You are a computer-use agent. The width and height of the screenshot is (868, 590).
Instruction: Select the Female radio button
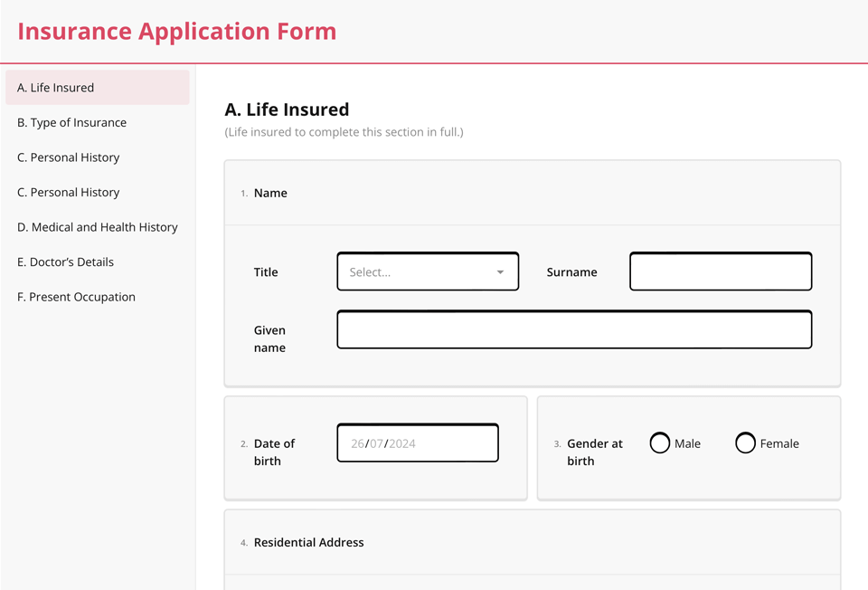click(745, 443)
